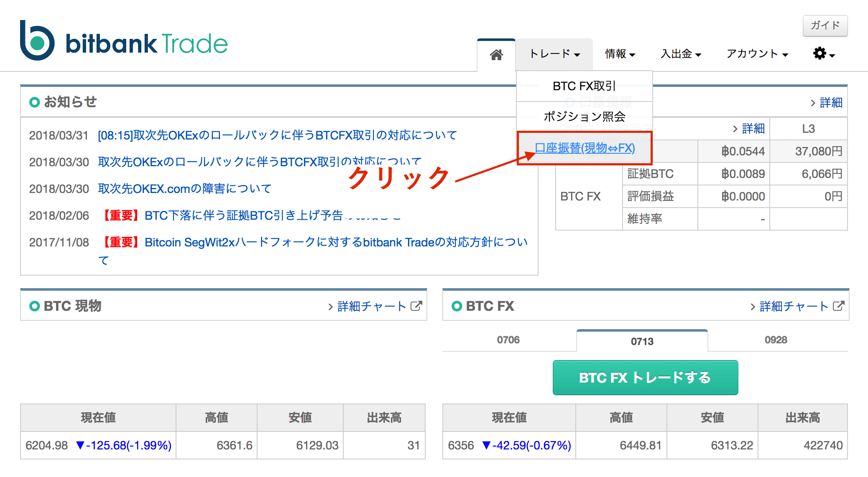Image resolution: width=868 pixels, height=477 pixels.
Task: Open the settings gear menu
Action: coord(824,54)
